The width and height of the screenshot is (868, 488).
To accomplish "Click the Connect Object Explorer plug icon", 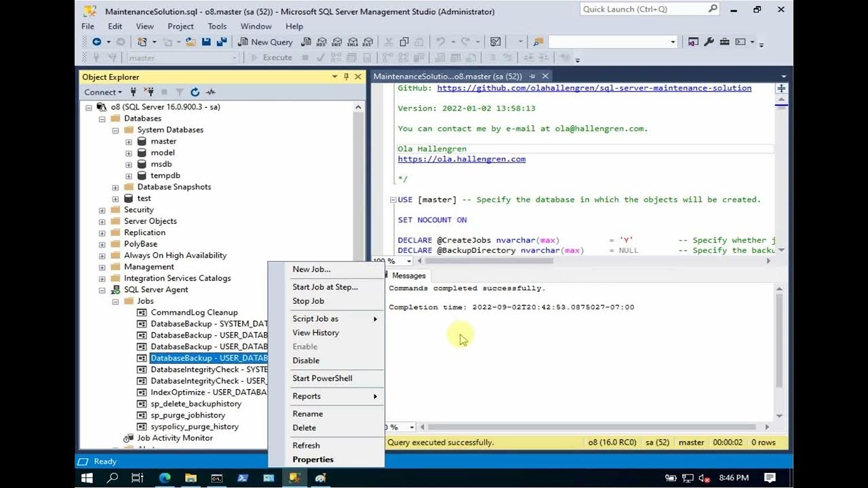I will pyautogui.click(x=134, y=92).
